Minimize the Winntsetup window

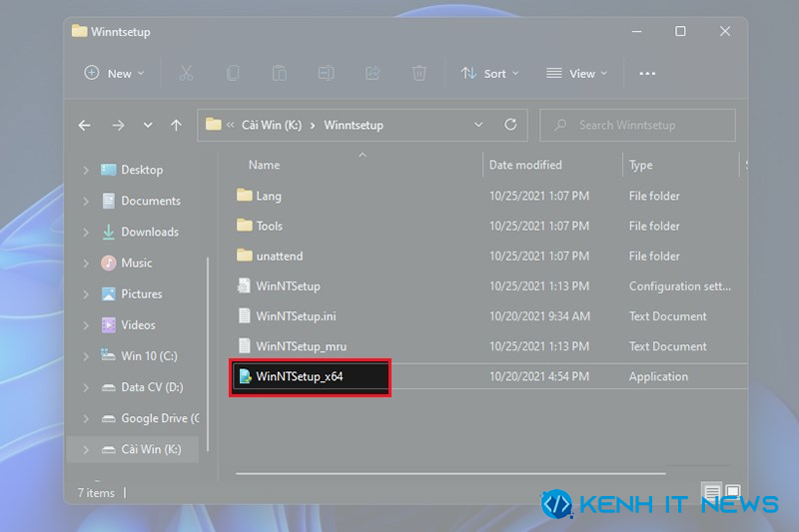tap(636, 32)
